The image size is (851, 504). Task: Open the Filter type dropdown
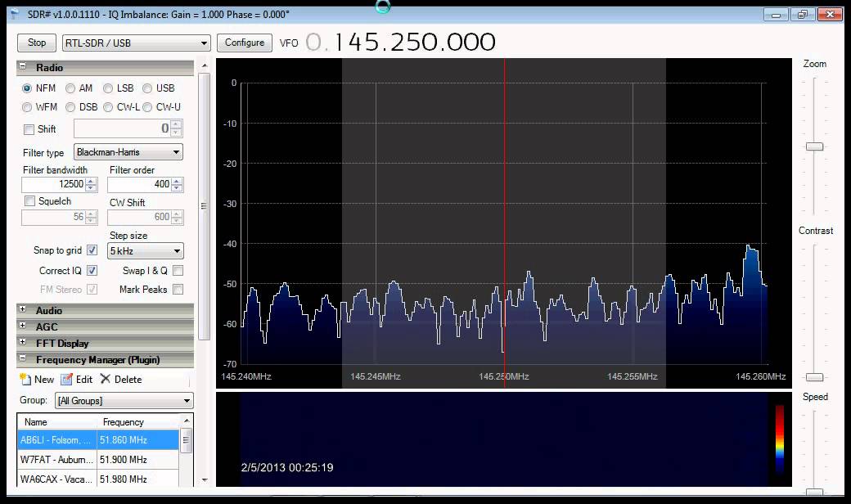tap(128, 152)
